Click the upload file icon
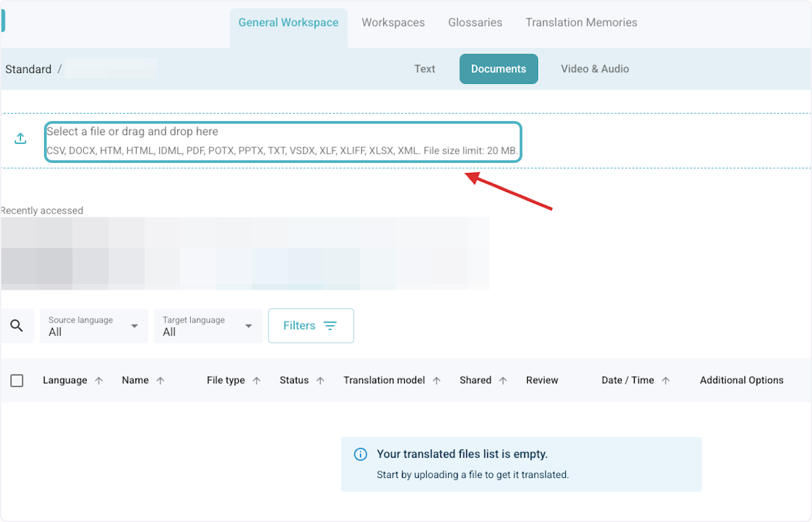This screenshot has width=812, height=522. 20,139
